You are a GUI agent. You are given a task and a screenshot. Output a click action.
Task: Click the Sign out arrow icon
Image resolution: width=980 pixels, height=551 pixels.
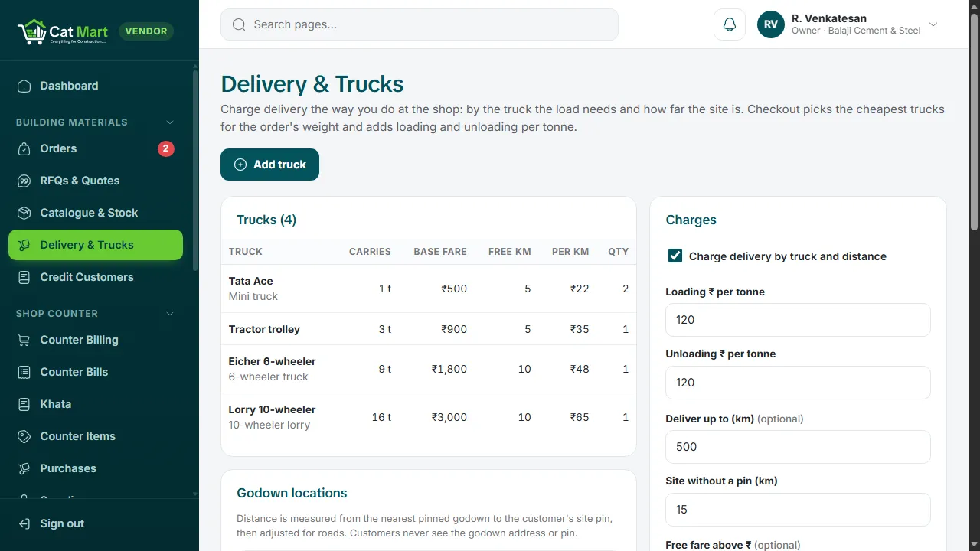(24, 523)
